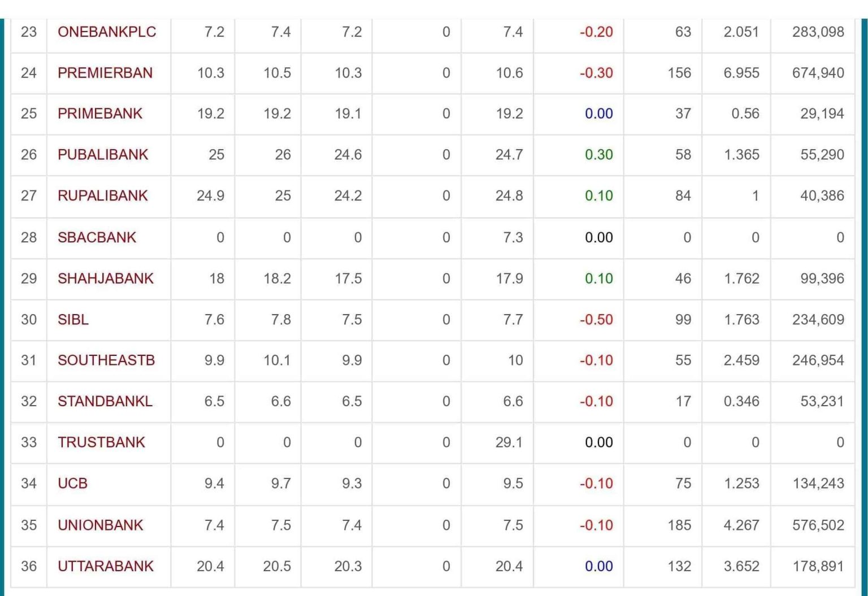
Task: Click the STANDBANKL ticker
Action: coord(105,402)
